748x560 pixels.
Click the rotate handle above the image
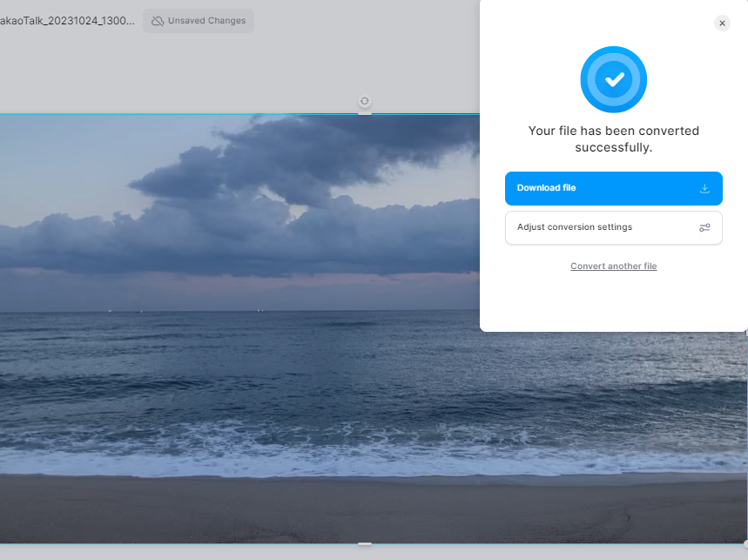(365, 101)
